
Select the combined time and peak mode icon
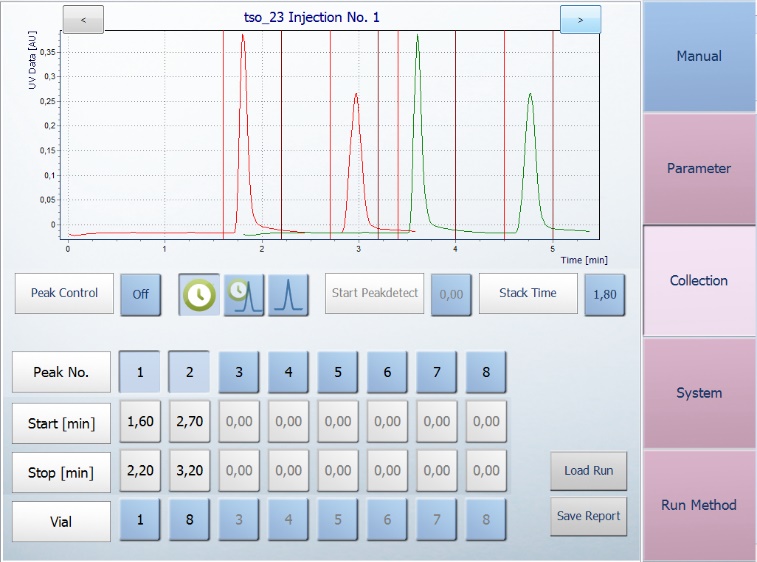[x=243, y=295]
